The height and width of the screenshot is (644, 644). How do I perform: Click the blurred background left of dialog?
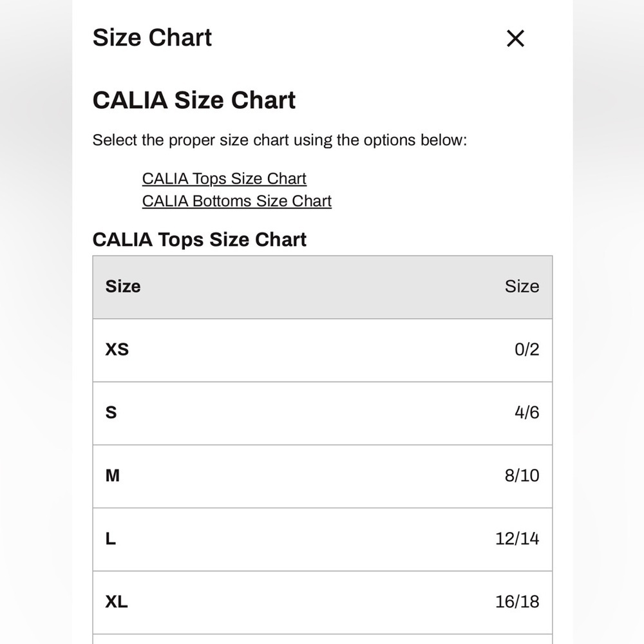35,322
